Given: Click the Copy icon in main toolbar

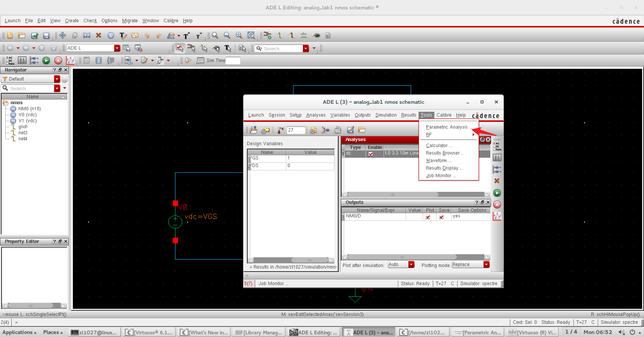Looking at the screenshot, I should [x=74, y=35].
